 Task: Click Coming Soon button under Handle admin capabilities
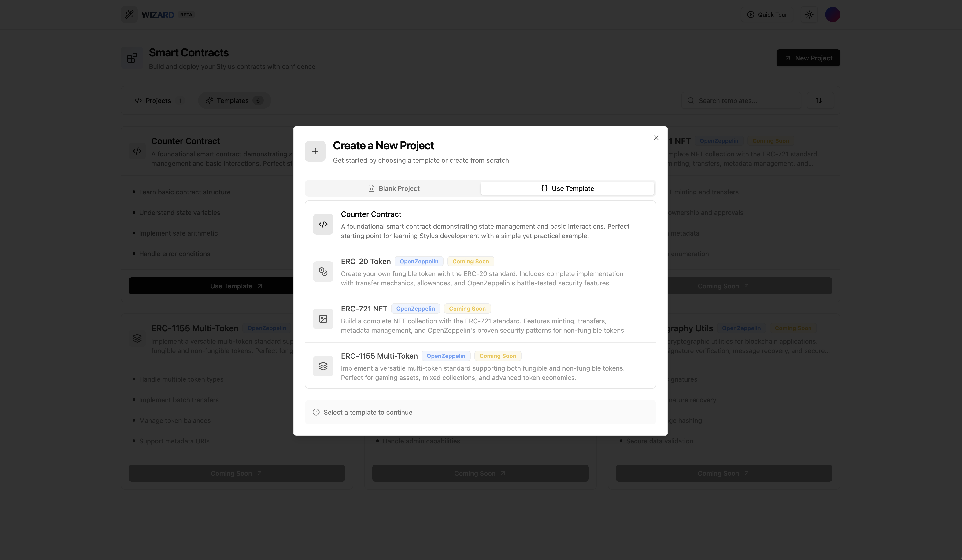point(480,473)
